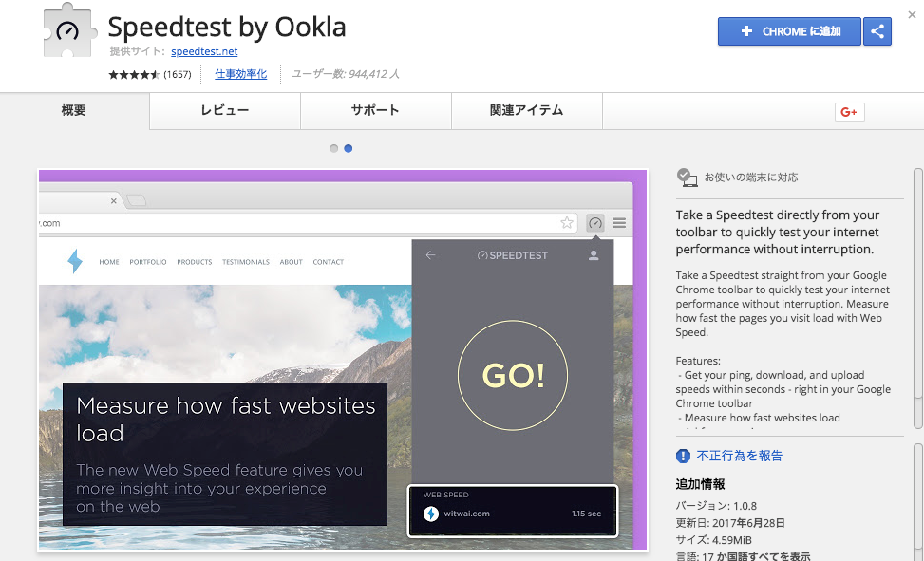
Task: Click the star rating icons
Action: pyautogui.click(x=134, y=74)
